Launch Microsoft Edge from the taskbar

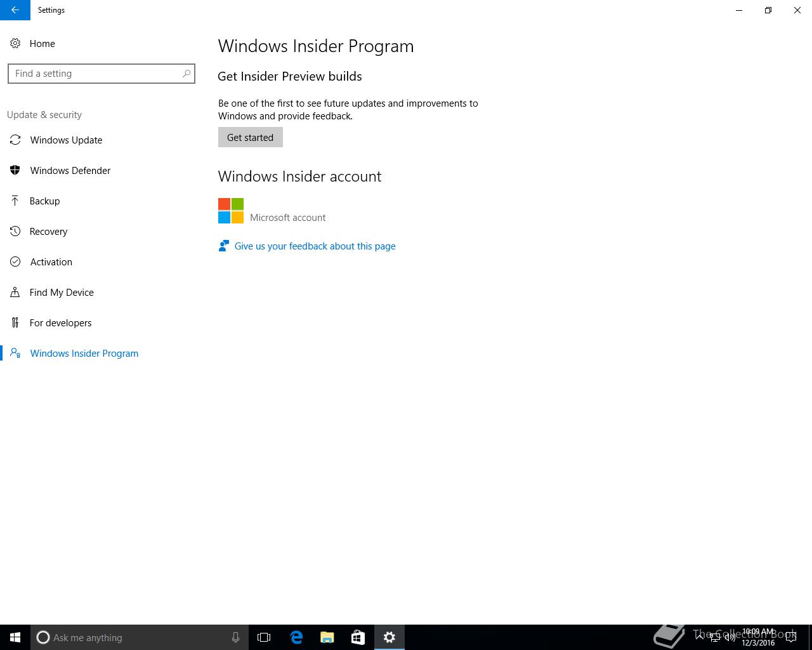click(296, 637)
